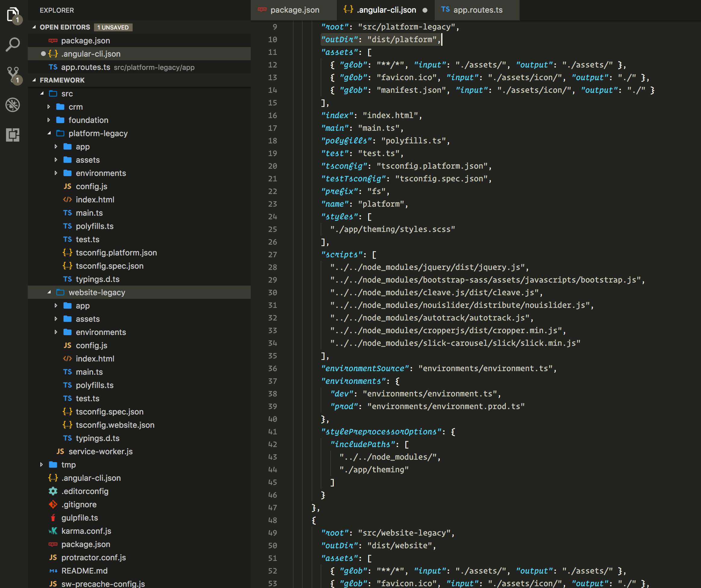Open Source Control via the git branch icon
Image resolution: width=701 pixels, height=588 pixels.
point(13,73)
